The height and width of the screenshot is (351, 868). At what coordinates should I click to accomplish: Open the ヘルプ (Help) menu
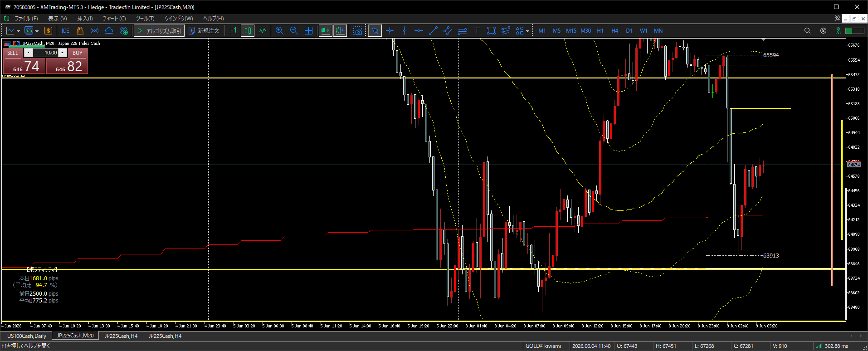coord(213,19)
